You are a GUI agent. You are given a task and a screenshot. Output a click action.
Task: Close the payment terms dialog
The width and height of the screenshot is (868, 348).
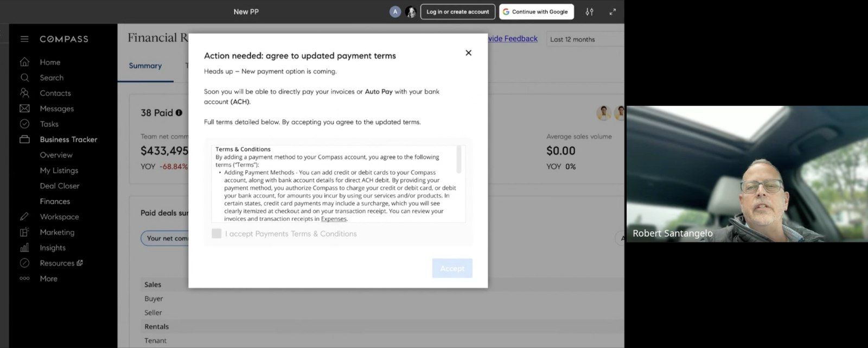coord(469,53)
